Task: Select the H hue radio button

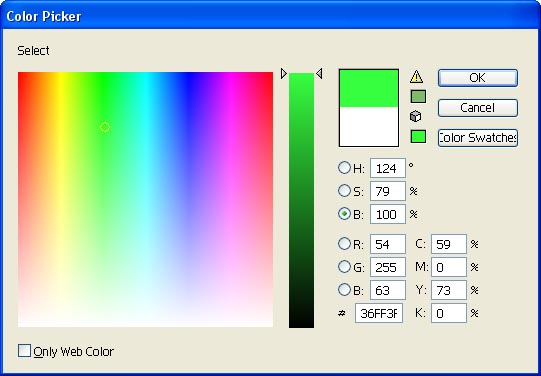Action: coord(344,168)
